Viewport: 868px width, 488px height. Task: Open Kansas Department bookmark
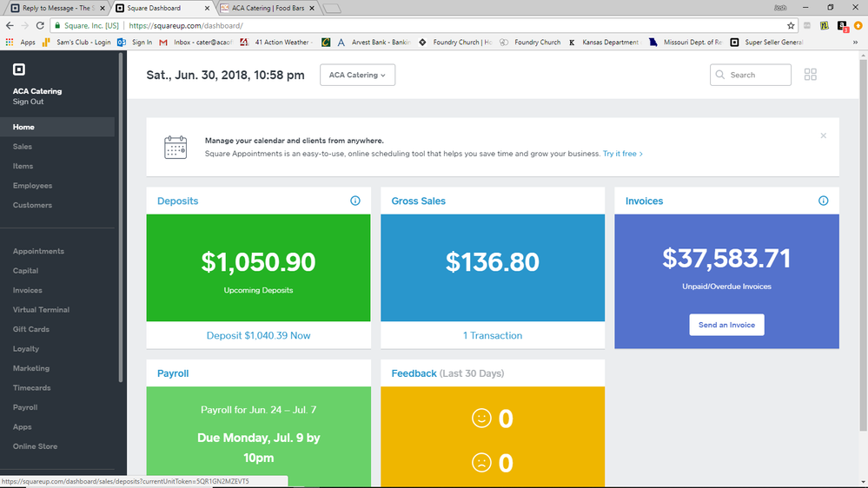pos(603,42)
